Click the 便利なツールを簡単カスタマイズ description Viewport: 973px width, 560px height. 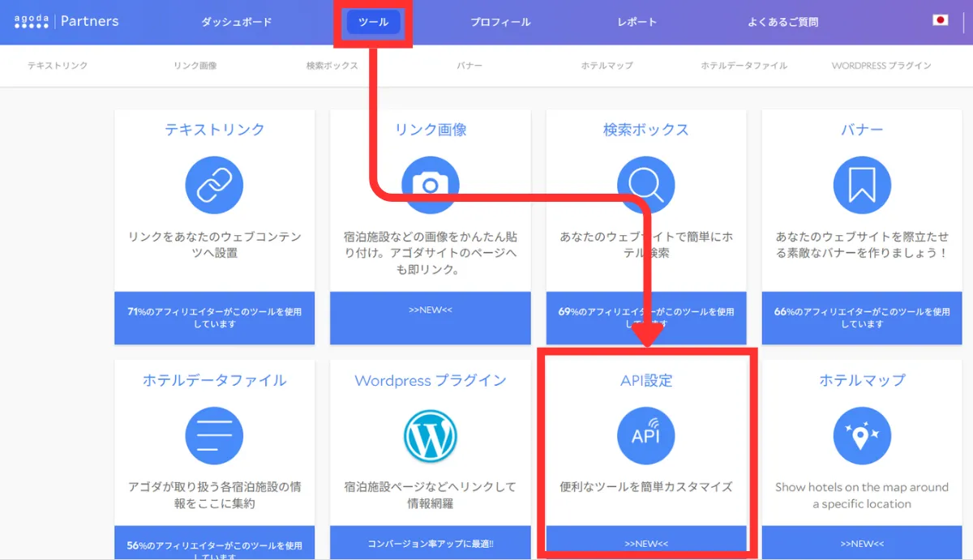point(646,487)
